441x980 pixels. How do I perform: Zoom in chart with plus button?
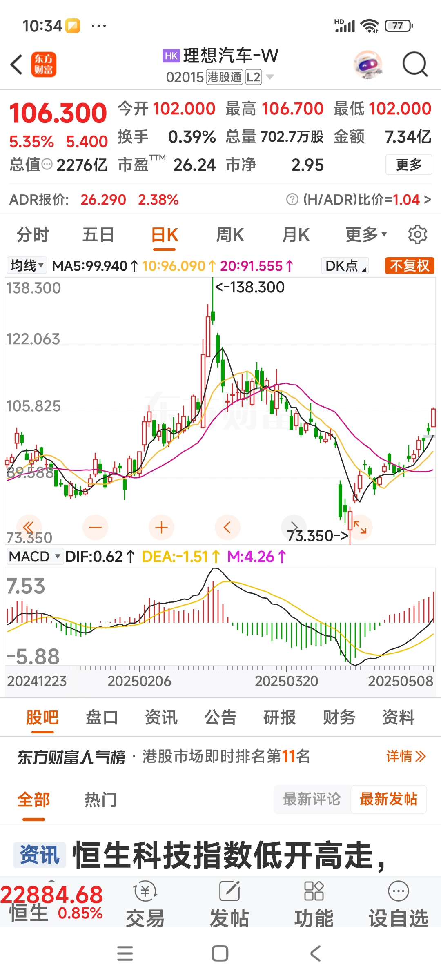tap(161, 527)
